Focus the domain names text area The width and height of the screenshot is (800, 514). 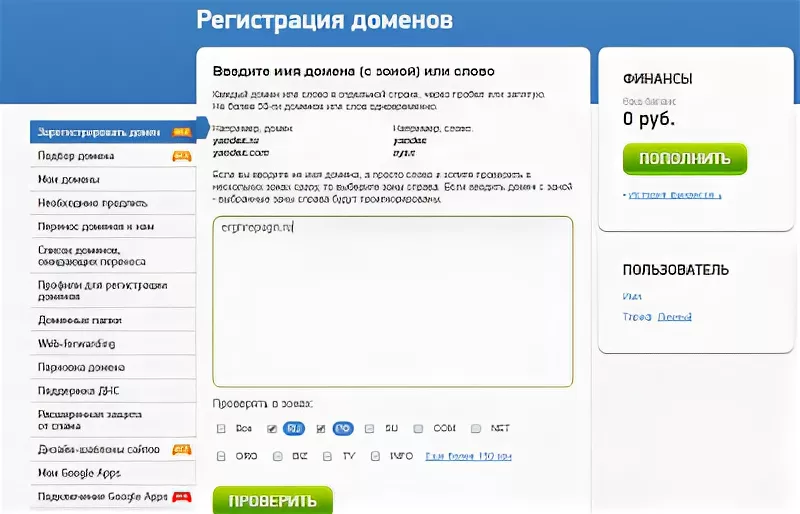(393, 301)
